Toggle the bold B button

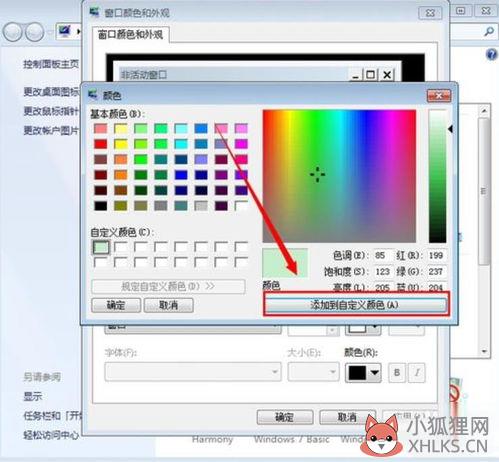[397, 372]
